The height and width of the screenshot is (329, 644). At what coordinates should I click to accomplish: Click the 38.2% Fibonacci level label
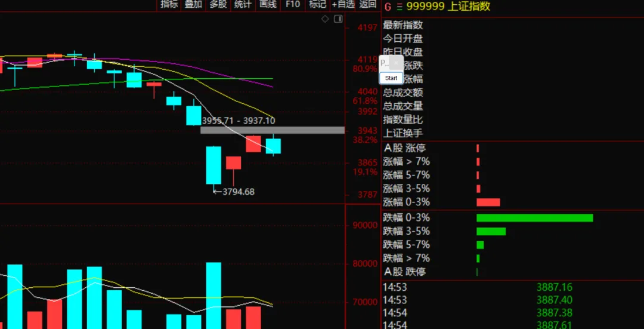point(365,140)
